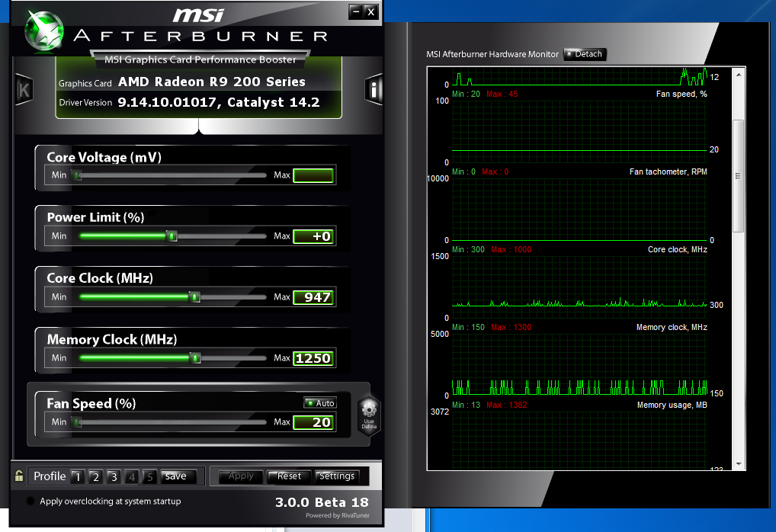
Task: Enable Apply overclocking at system startup
Action: [x=30, y=501]
